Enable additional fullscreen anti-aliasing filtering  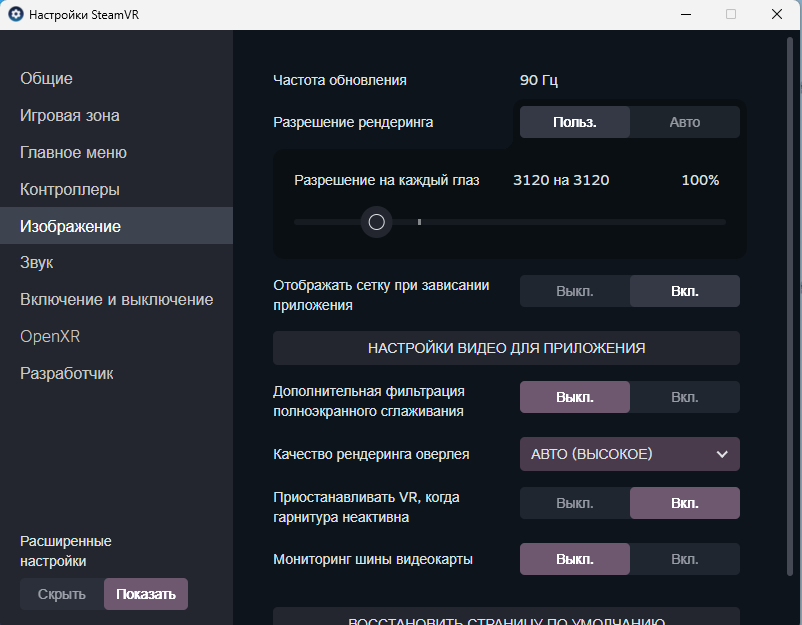[685, 397]
